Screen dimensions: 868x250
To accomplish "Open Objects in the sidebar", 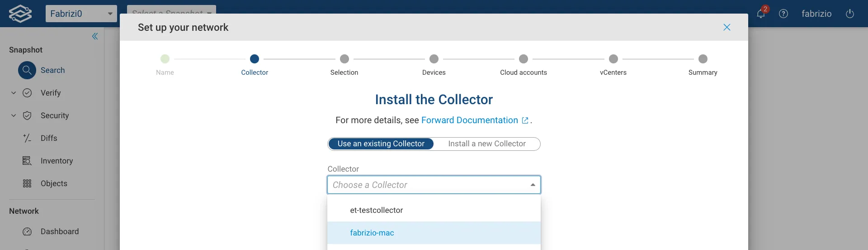I will click(54, 183).
